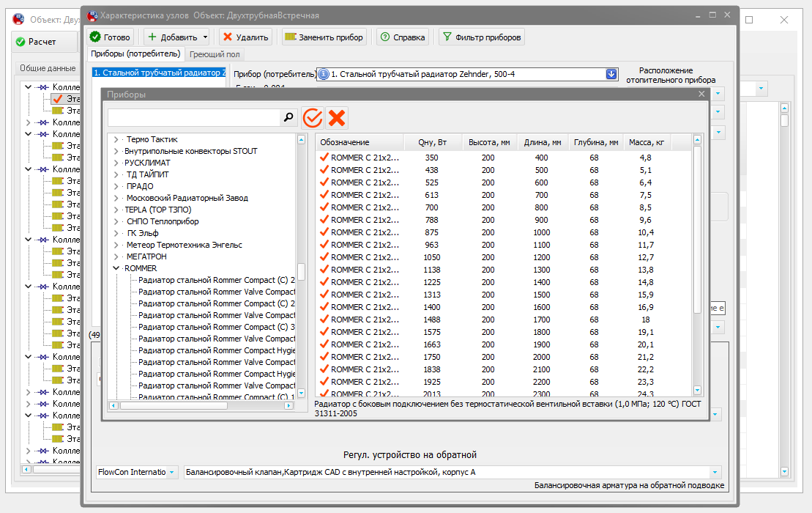Click checkmark icon of the 1925 W ROMMER row

[324, 381]
